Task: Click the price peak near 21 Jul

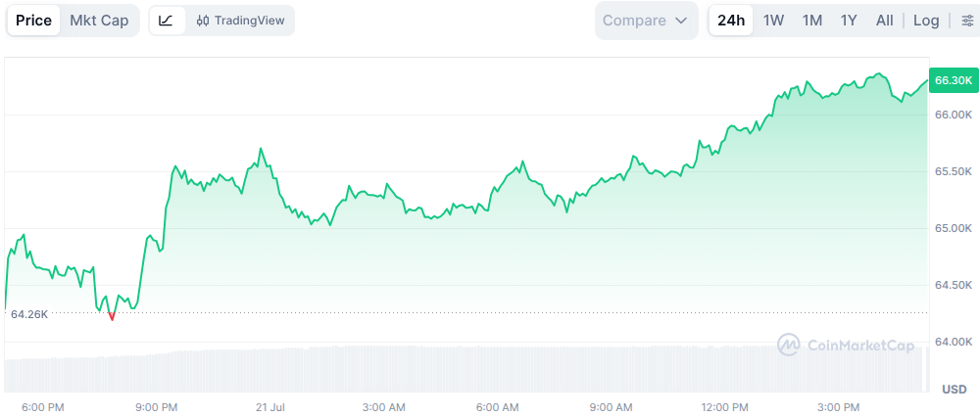Action: [x=261, y=149]
